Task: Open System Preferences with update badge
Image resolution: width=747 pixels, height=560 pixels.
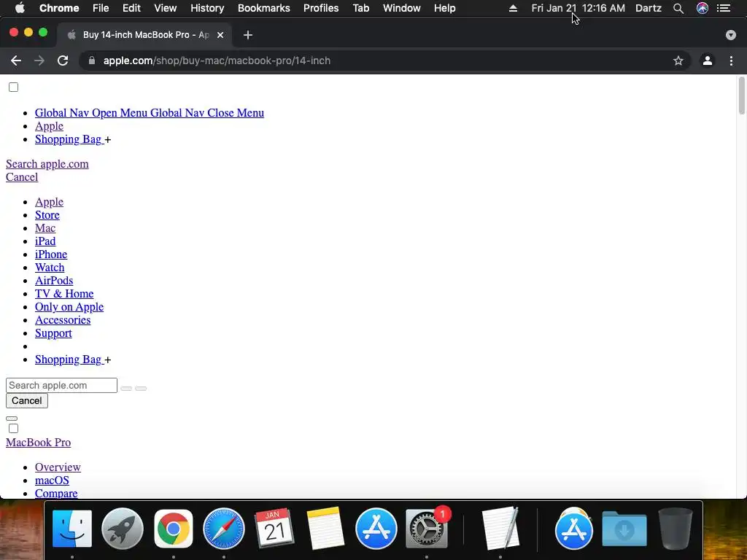Action: tap(427, 529)
